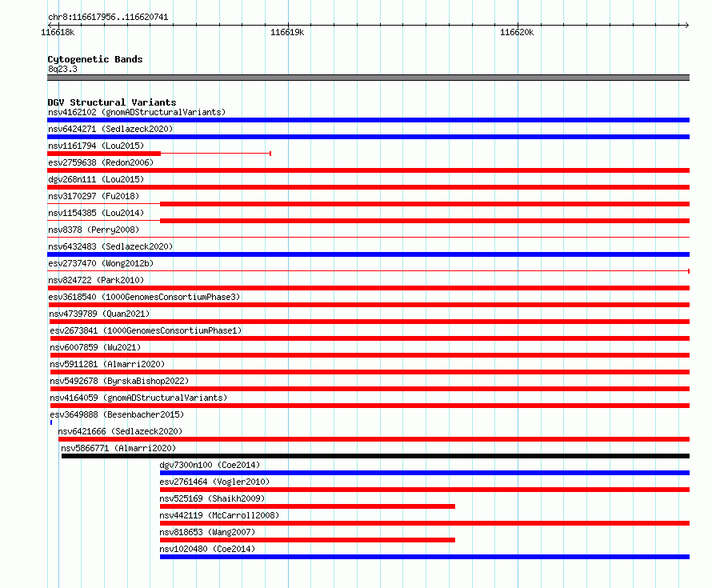
Task: Click the black bar of nsv5866771
Action: point(375,456)
